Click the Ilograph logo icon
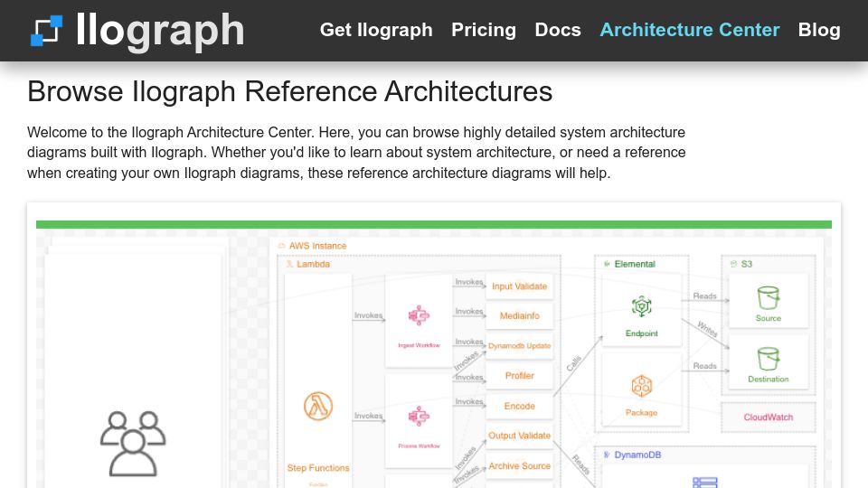The width and height of the screenshot is (868, 488). pos(46,31)
